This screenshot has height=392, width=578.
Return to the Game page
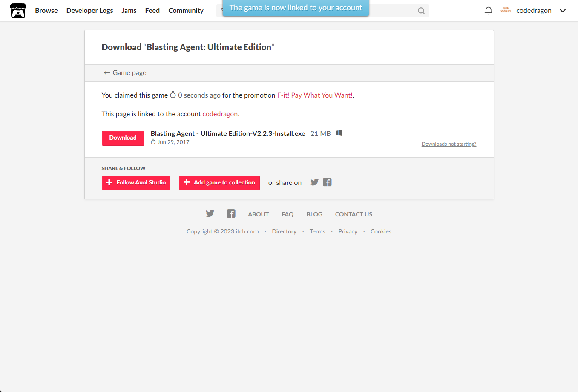125,73
